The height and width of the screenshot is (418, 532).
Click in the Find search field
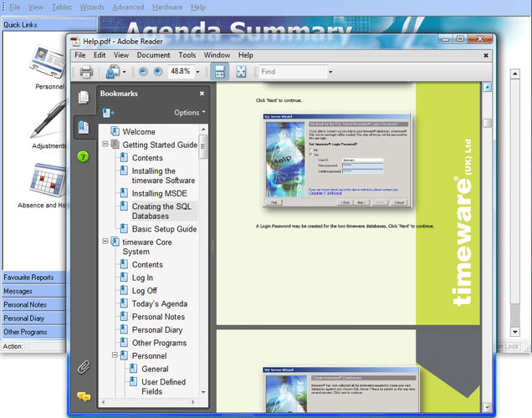pyautogui.click(x=293, y=72)
